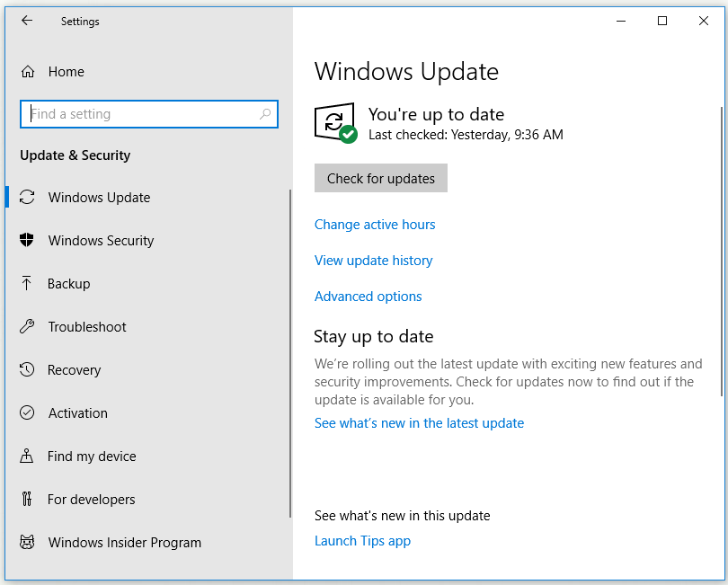The width and height of the screenshot is (728, 585).
Task: Click Check for updates button
Action: pos(381,178)
